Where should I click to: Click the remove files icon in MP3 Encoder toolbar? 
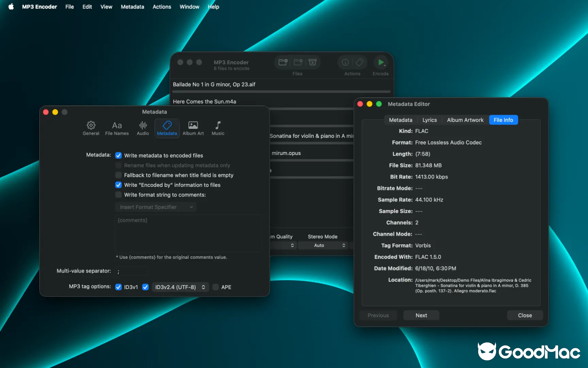(x=298, y=62)
